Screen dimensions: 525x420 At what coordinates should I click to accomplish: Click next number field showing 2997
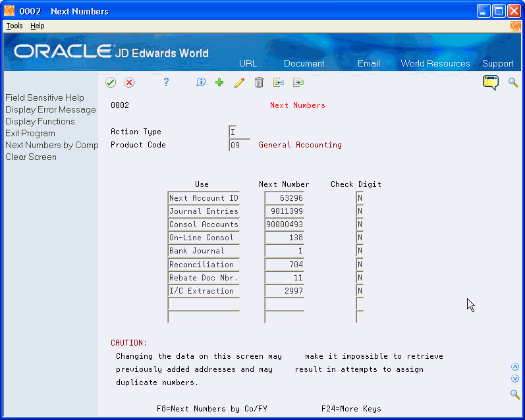285,291
